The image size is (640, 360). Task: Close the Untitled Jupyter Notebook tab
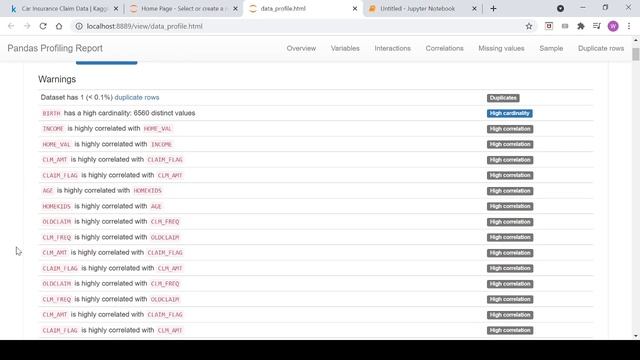(474, 9)
